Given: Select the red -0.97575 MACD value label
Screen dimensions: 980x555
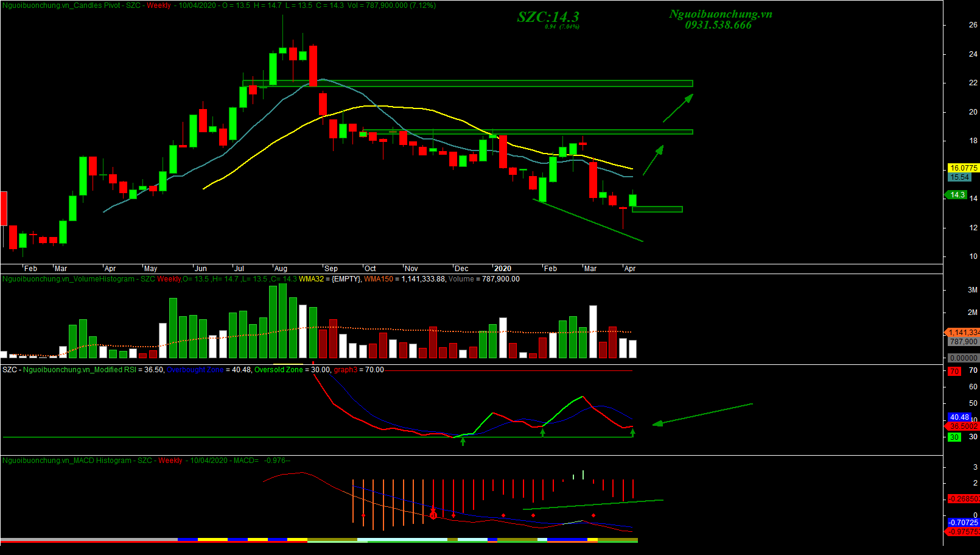Looking at the screenshot, I should 964,532.
